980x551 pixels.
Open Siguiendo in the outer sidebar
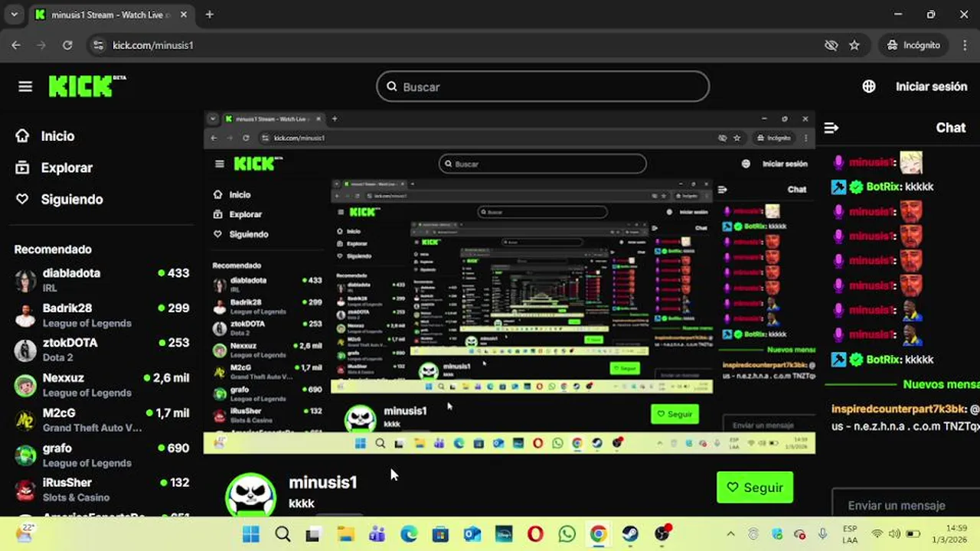pyautogui.click(x=59, y=199)
